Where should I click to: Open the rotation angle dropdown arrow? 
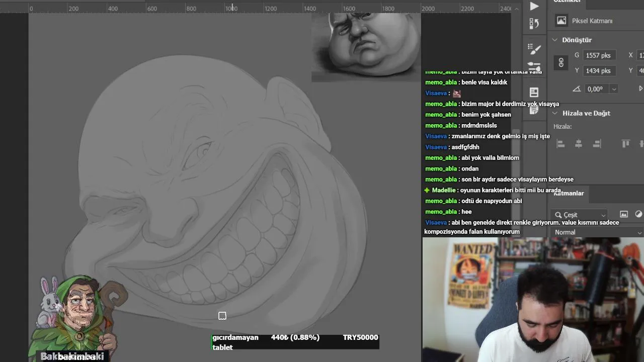pyautogui.click(x=614, y=89)
